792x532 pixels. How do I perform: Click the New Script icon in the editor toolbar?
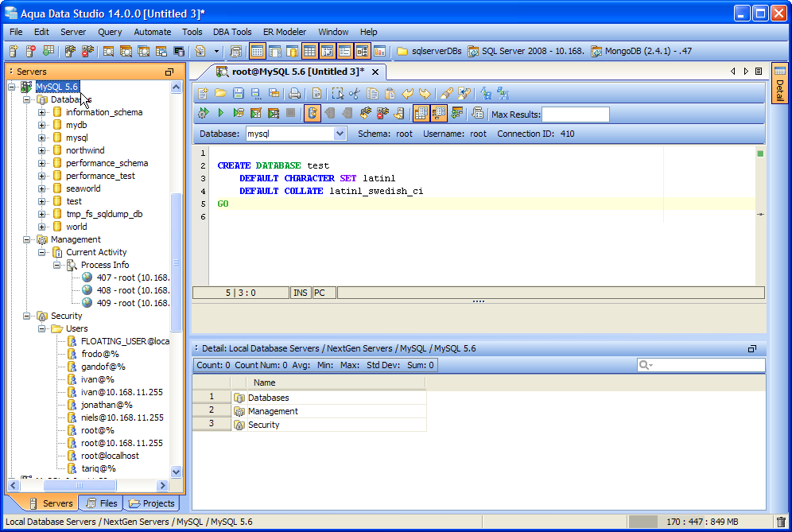[x=203, y=94]
